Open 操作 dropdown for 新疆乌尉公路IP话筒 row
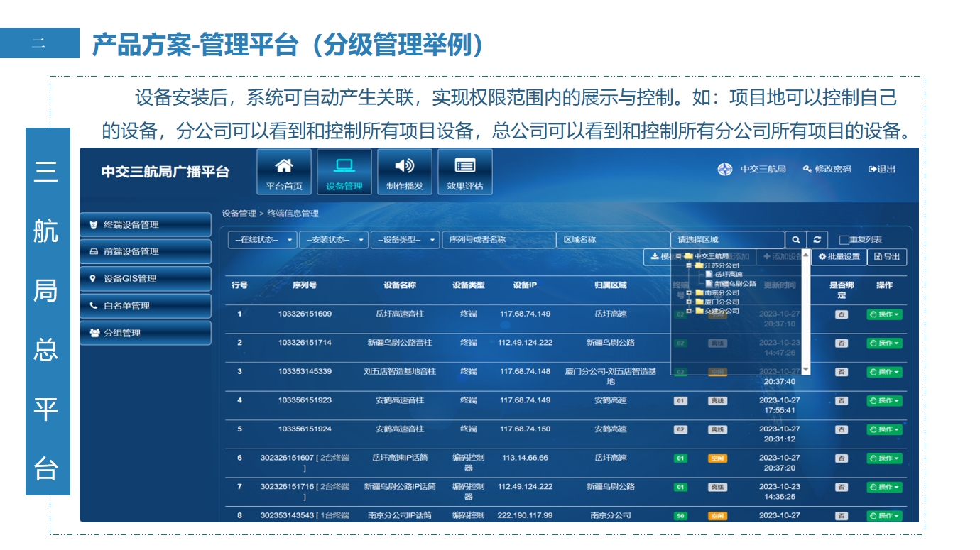This screenshot has height=550, width=980. [884, 487]
